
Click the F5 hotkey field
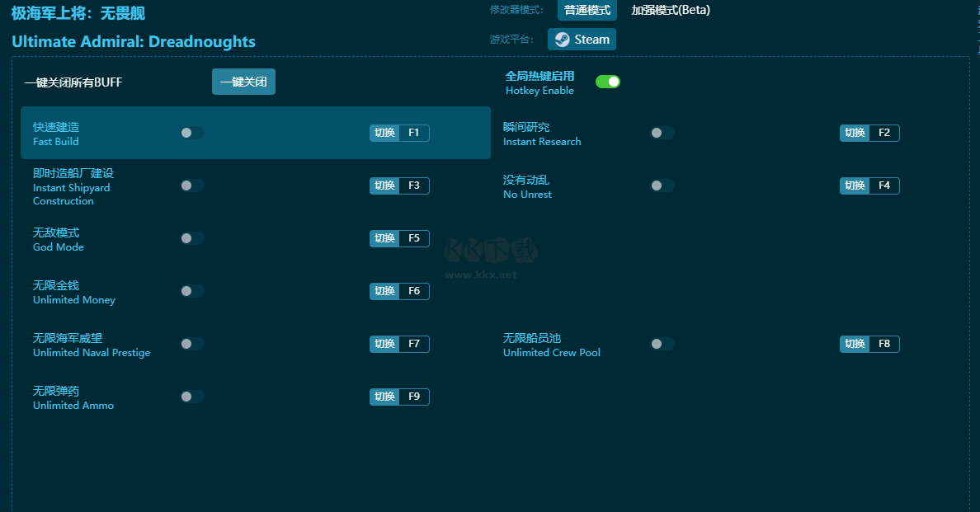(x=414, y=238)
